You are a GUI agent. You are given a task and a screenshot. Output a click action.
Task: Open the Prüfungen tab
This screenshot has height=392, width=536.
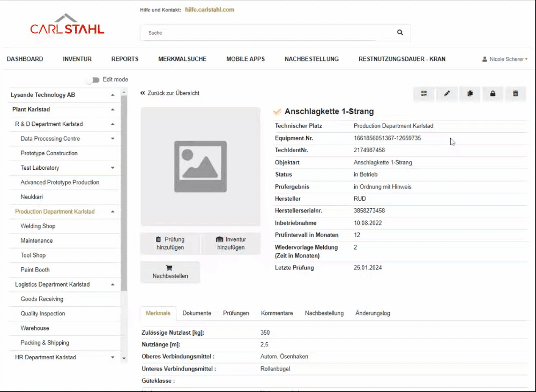[x=236, y=313]
